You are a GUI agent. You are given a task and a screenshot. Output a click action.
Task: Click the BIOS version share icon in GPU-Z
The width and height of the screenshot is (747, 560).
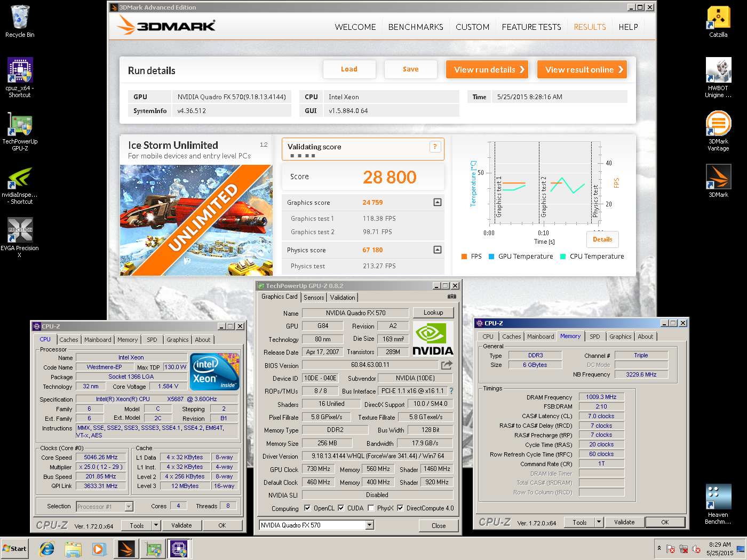tap(447, 365)
